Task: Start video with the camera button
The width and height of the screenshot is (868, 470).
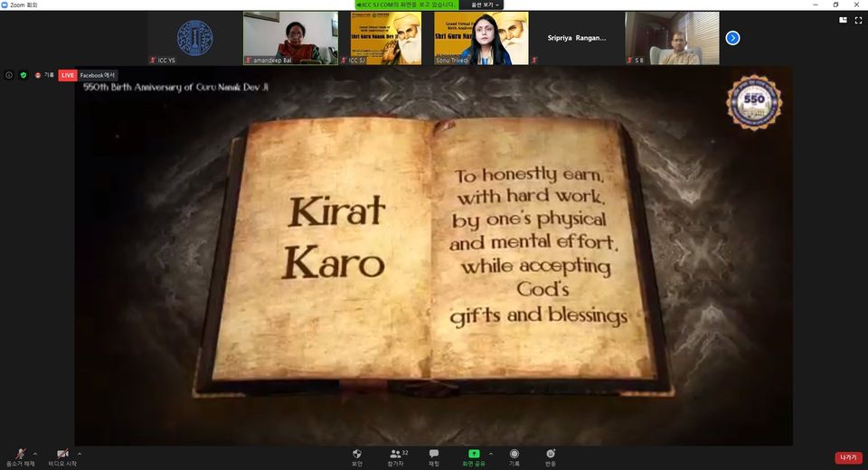Action: tap(62, 454)
